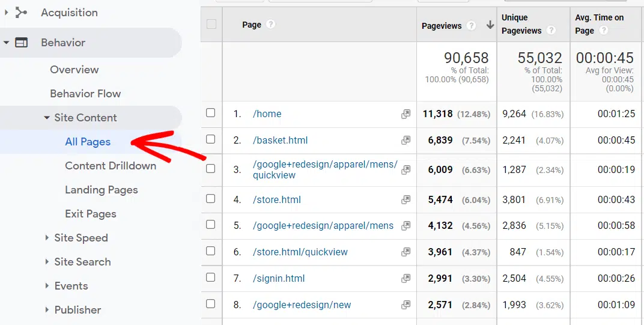
Task: Open /home page in new window icon
Action: coord(406,114)
